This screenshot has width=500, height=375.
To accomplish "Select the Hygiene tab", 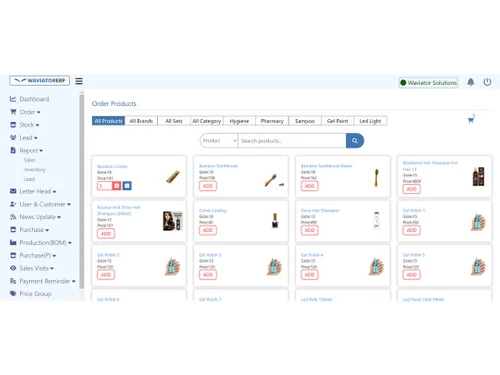I will pyautogui.click(x=239, y=121).
